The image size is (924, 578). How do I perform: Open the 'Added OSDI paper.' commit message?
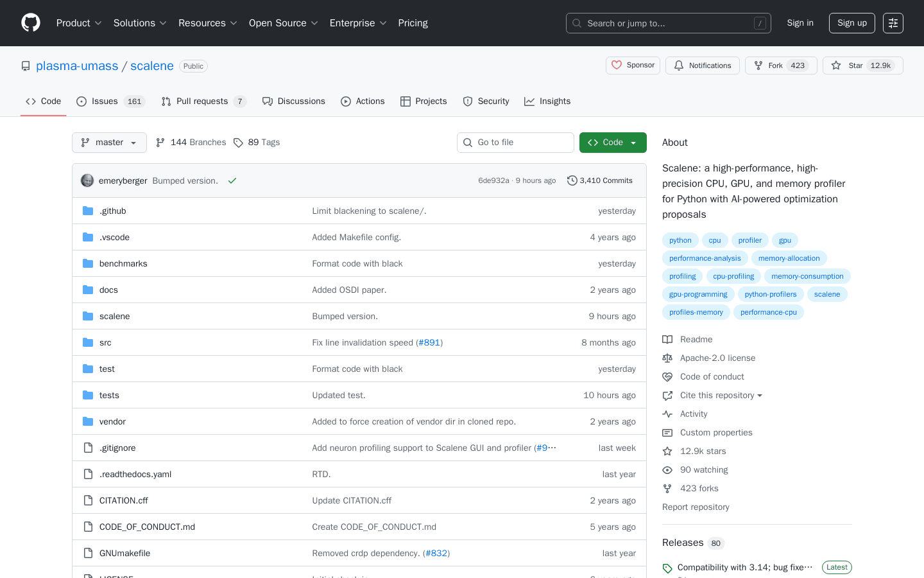(349, 290)
